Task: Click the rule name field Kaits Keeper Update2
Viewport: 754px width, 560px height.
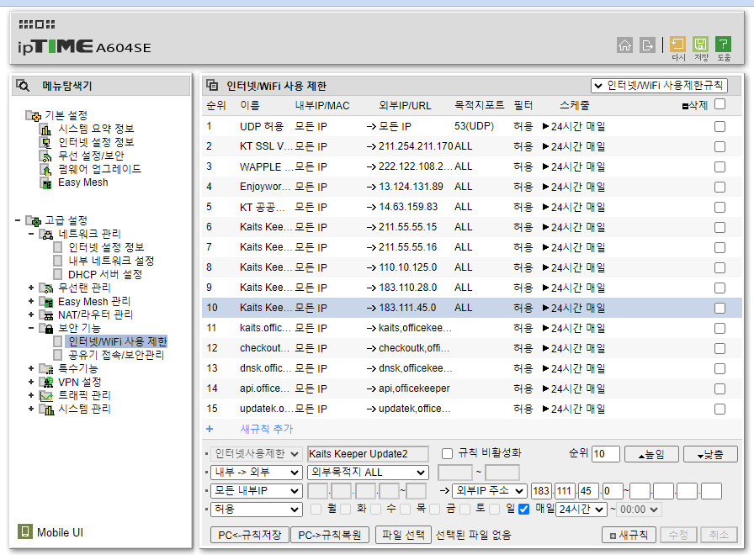Action: pyautogui.click(x=368, y=454)
